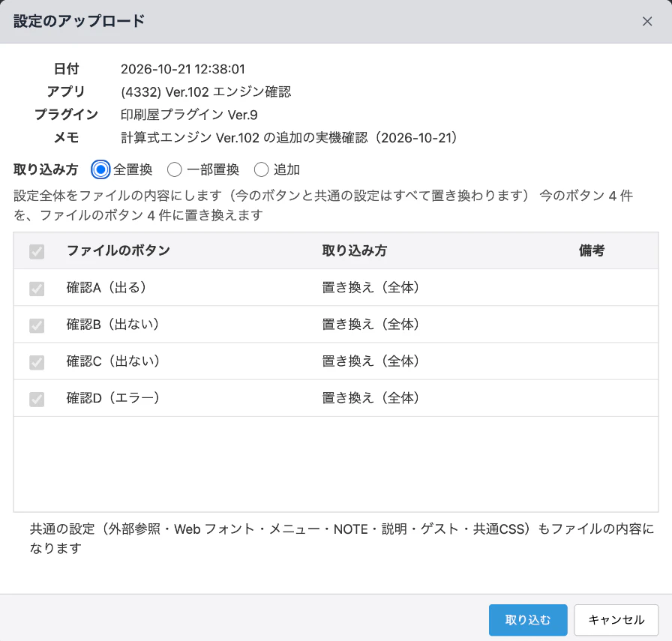This screenshot has width=672, height=641.
Task: Click the 取り込む button
Action: [x=528, y=619]
